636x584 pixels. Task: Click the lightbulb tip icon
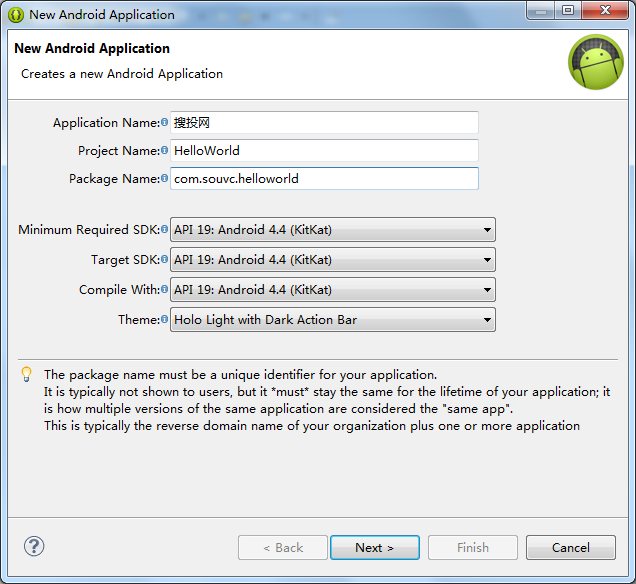pos(26,374)
